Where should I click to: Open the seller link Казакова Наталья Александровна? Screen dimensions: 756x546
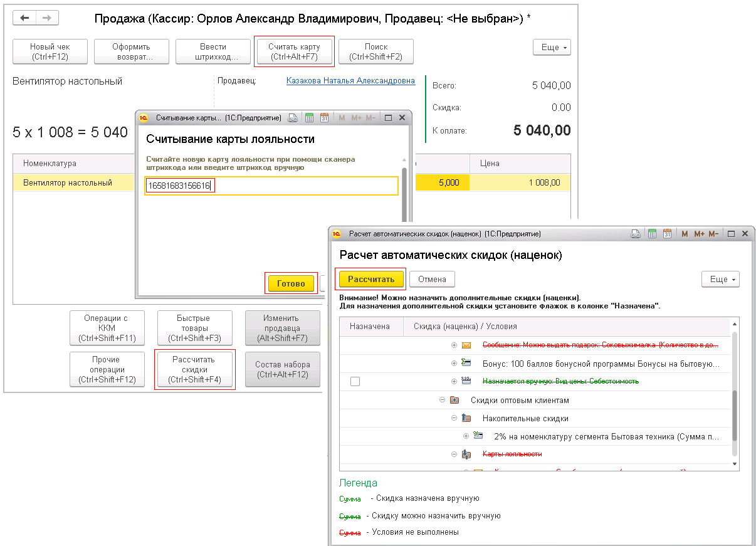click(x=351, y=81)
